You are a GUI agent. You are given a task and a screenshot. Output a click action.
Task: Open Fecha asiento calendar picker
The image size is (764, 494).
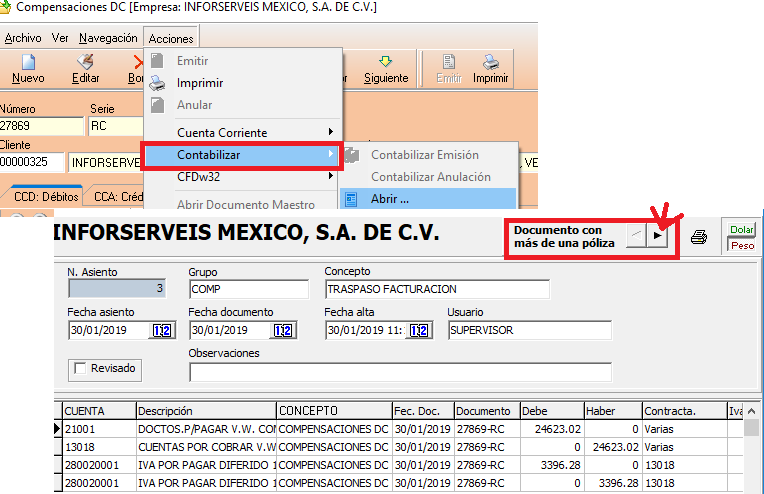pos(162,331)
